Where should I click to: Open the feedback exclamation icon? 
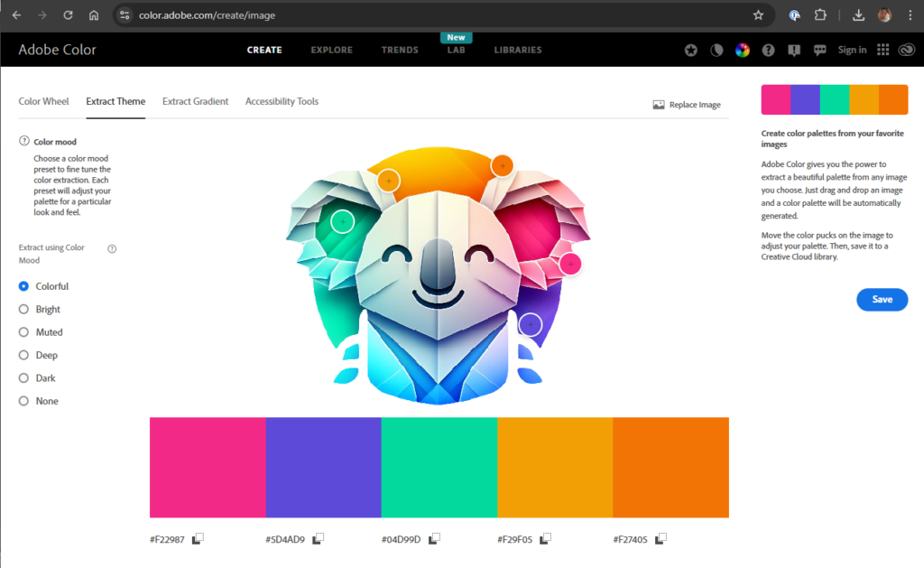point(794,51)
